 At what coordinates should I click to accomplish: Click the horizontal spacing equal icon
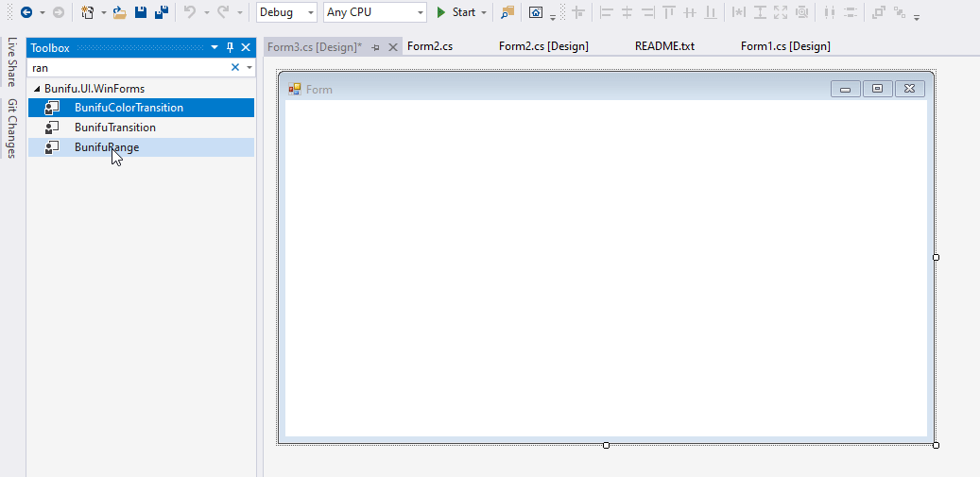click(x=830, y=12)
